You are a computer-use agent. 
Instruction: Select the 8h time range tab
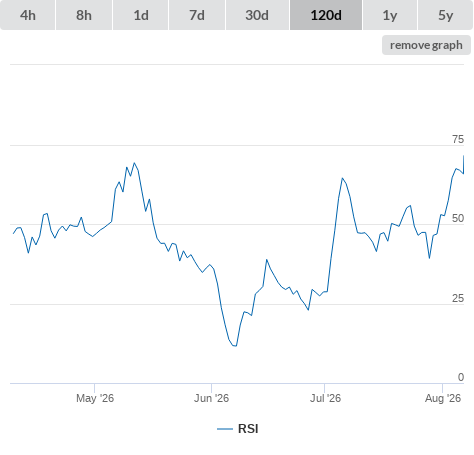click(84, 15)
